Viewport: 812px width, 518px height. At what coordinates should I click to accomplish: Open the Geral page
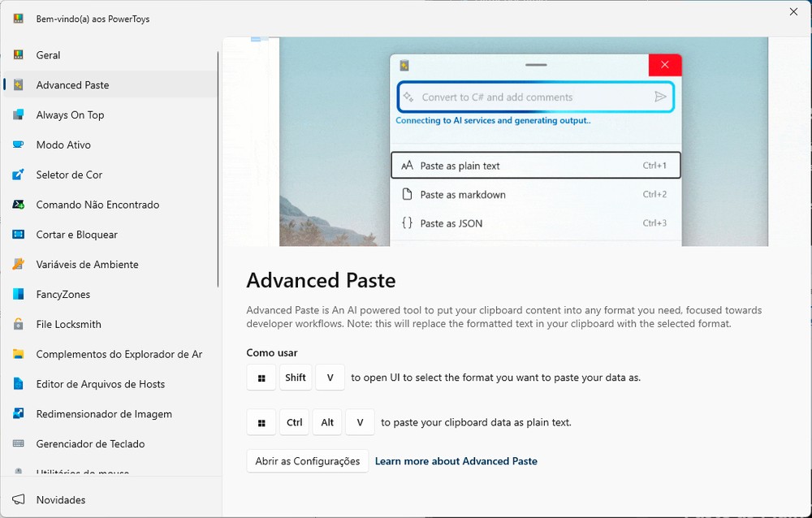[x=110, y=55]
